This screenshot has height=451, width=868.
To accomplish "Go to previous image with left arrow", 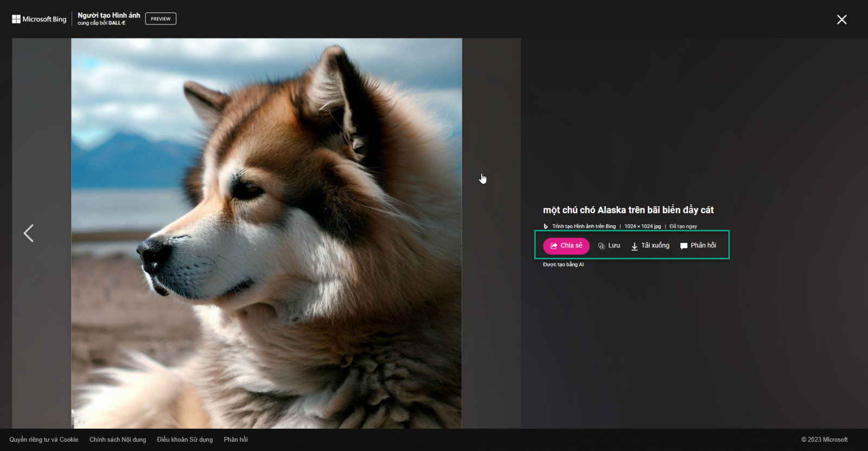I will click(29, 233).
